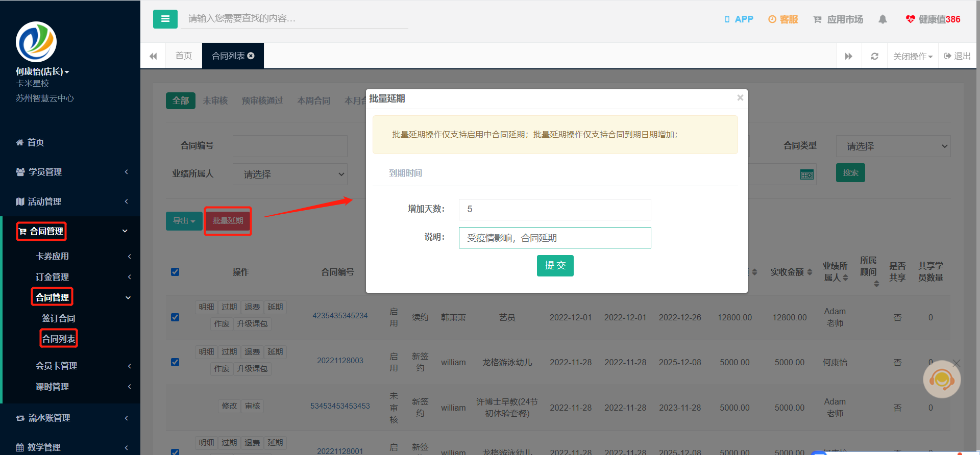Select the 全部 filter tab
This screenshot has height=455, width=980.
click(180, 100)
